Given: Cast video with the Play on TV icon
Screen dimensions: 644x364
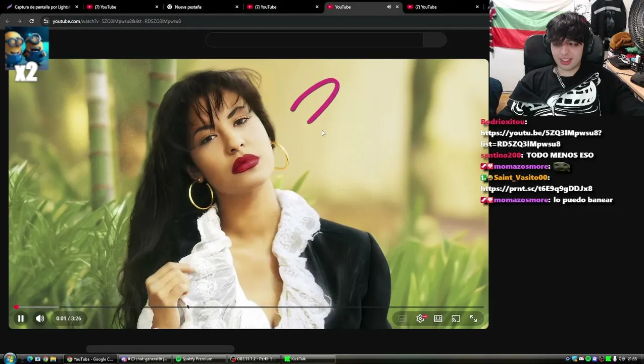Looking at the screenshot, I should click(456, 318).
